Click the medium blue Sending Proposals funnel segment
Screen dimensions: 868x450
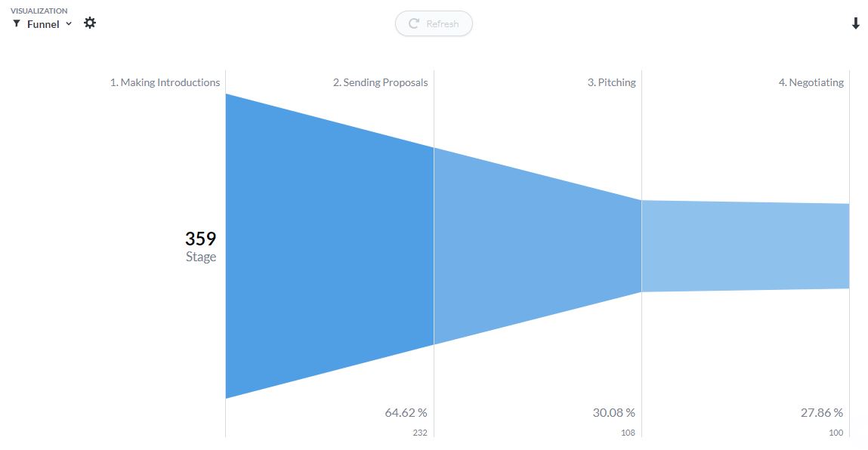pyautogui.click(x=538, y=245)
